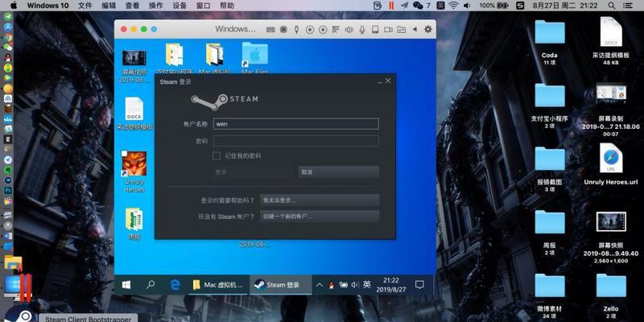Open 设备 menu in Mac menu bar
Image resolution: width=644 pixels, height=322 pixels.
(180, 6)
